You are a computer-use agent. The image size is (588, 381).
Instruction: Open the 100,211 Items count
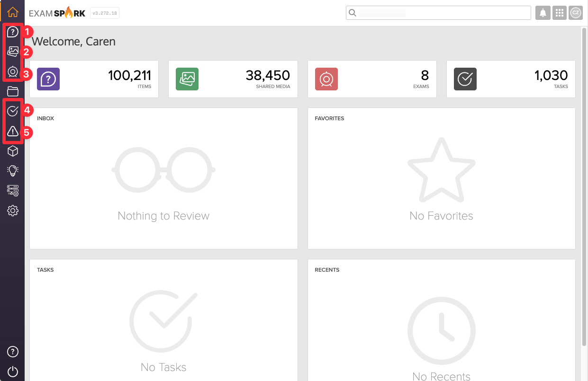(x=129, y=75)
